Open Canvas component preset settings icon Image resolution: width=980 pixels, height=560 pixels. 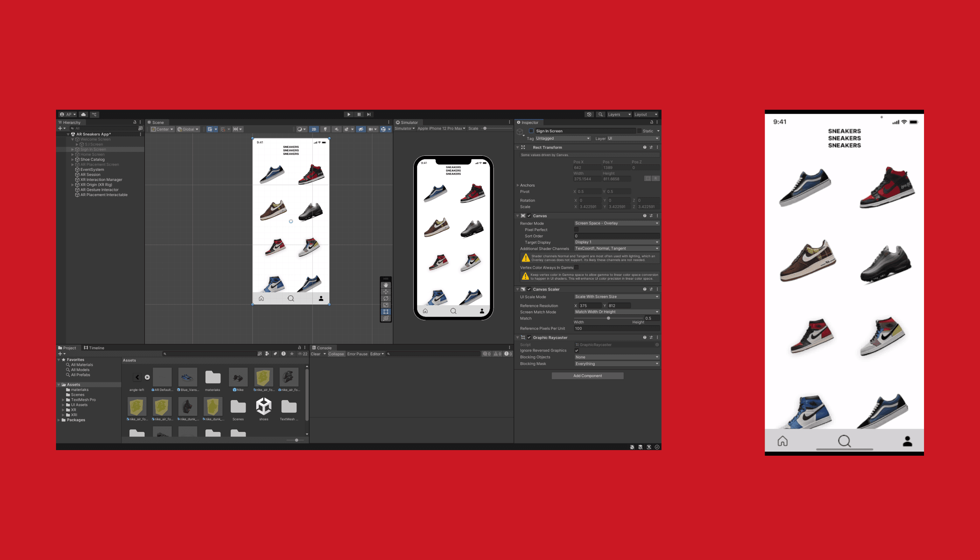click(651, 216)
